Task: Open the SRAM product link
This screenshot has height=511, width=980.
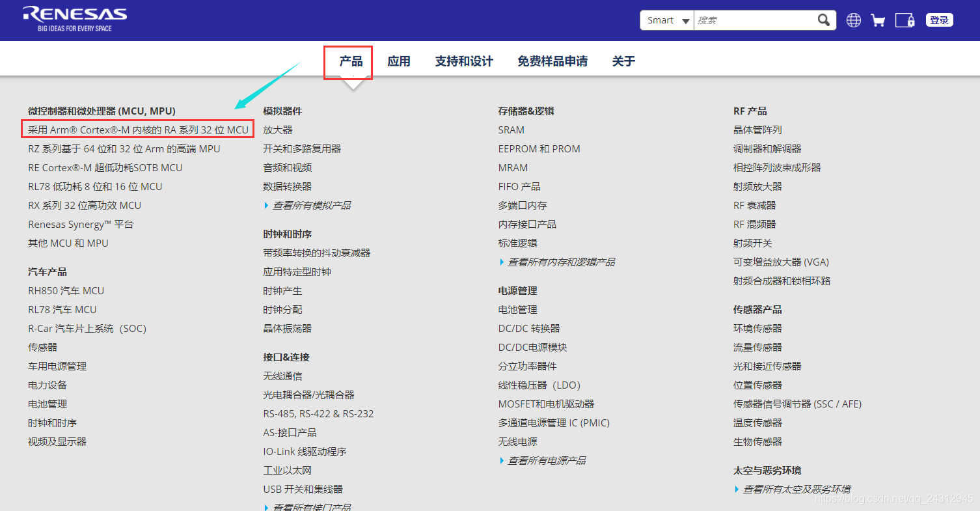Action: click(x=511, y=130)
